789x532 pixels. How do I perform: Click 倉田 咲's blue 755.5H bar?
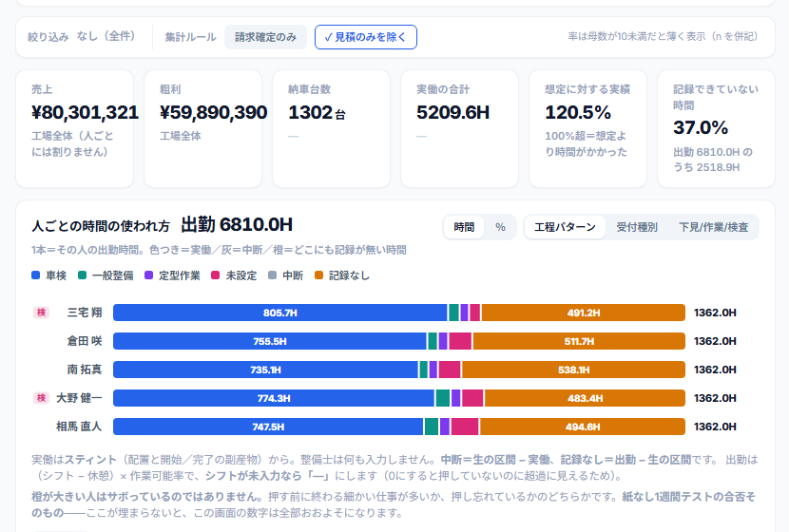[x=270, y=341]
